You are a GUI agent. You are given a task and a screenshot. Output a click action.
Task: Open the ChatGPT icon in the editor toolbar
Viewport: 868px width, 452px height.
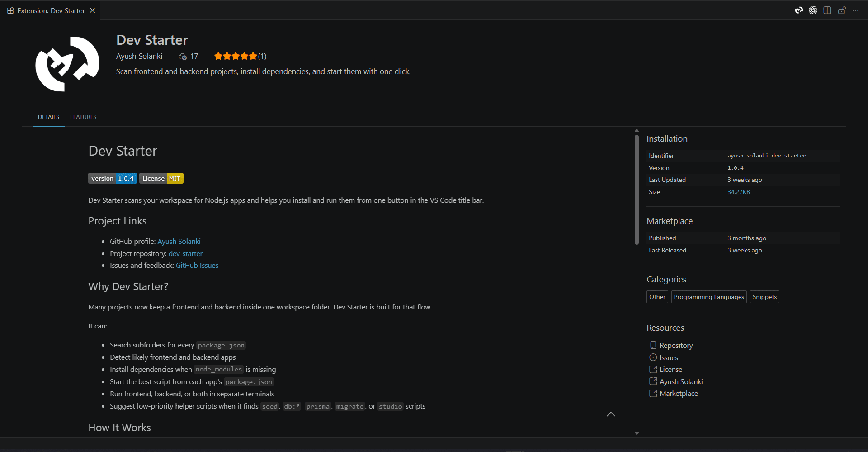(813, 10)
